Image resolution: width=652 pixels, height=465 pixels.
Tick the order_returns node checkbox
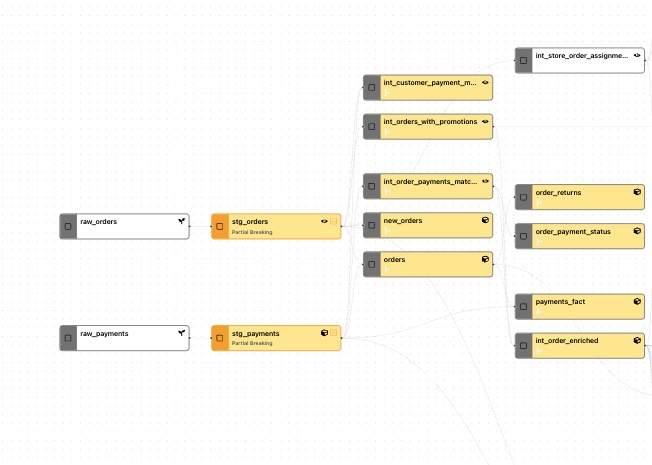(x=524, y=197)
